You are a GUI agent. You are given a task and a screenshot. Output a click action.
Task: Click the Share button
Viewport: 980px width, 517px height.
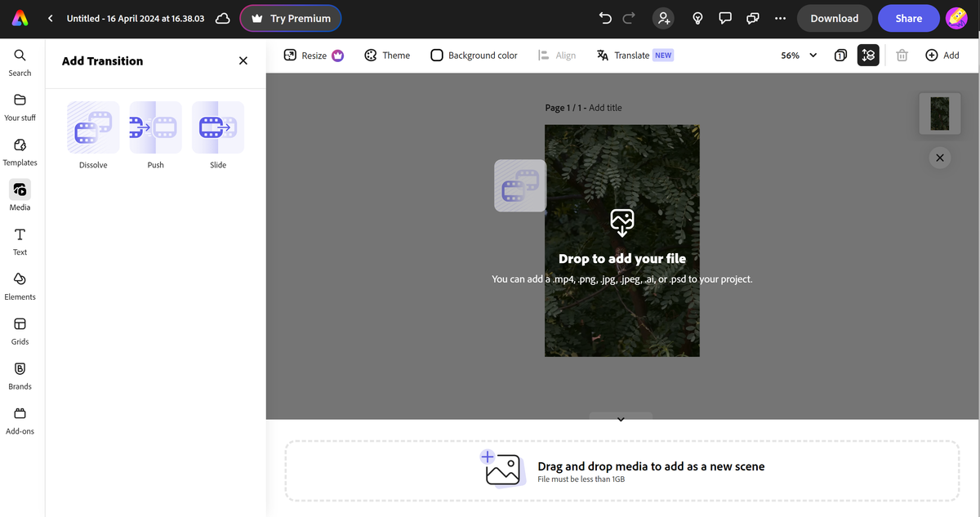(909, 18)
